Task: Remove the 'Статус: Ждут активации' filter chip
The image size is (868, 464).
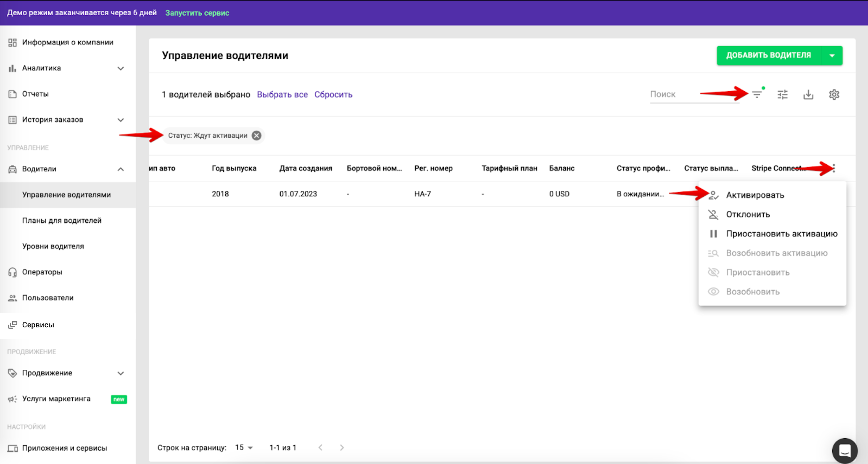Action: 256,135
